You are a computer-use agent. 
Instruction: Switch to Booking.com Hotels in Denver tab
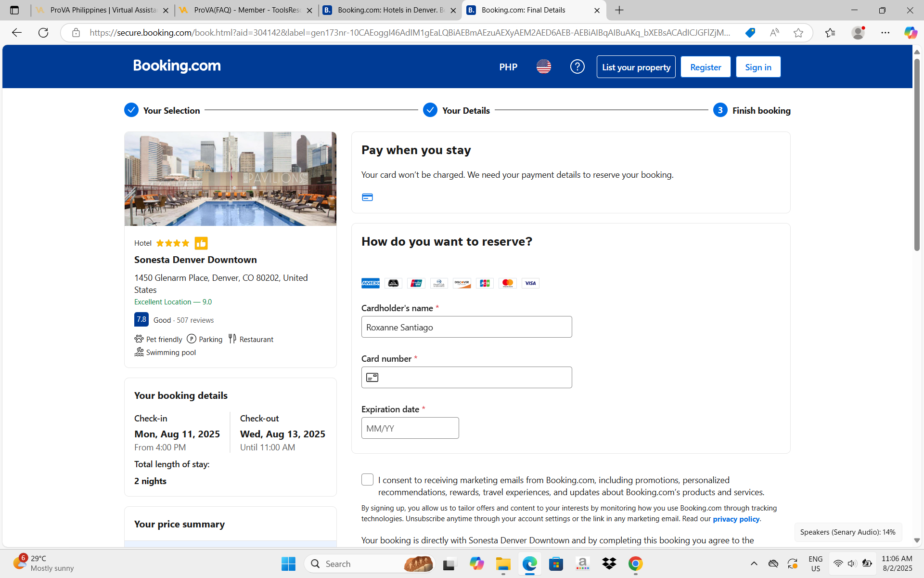tap(390, 10)
